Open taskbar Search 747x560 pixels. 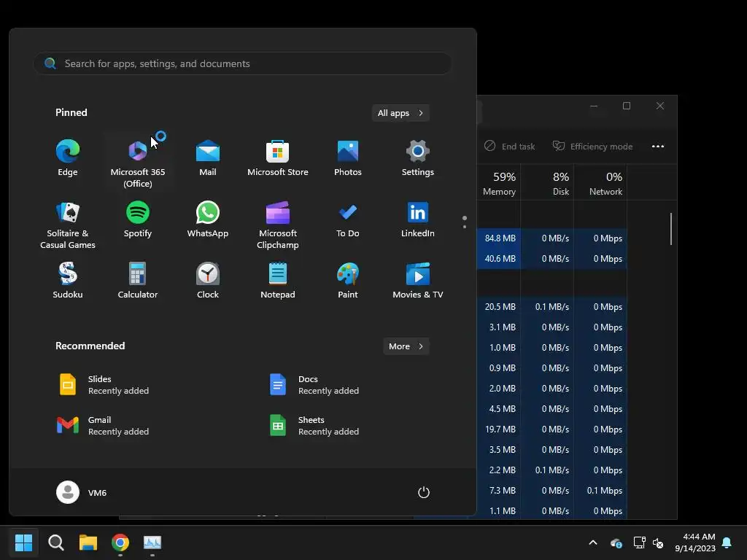pyautogui.click(x=55, y=542)
